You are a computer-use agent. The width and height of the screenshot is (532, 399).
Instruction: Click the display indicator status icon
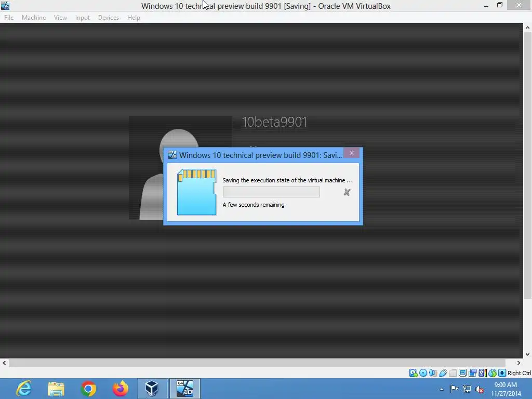click(x=462, y=373)
